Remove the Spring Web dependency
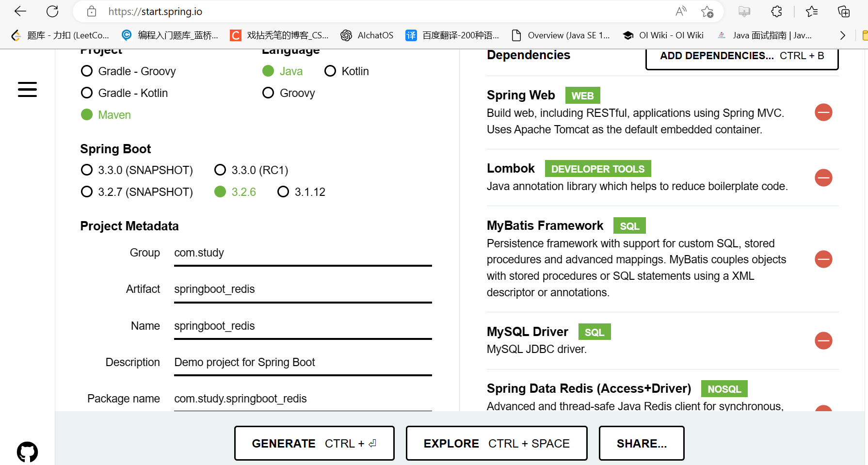 pos(823,112)
